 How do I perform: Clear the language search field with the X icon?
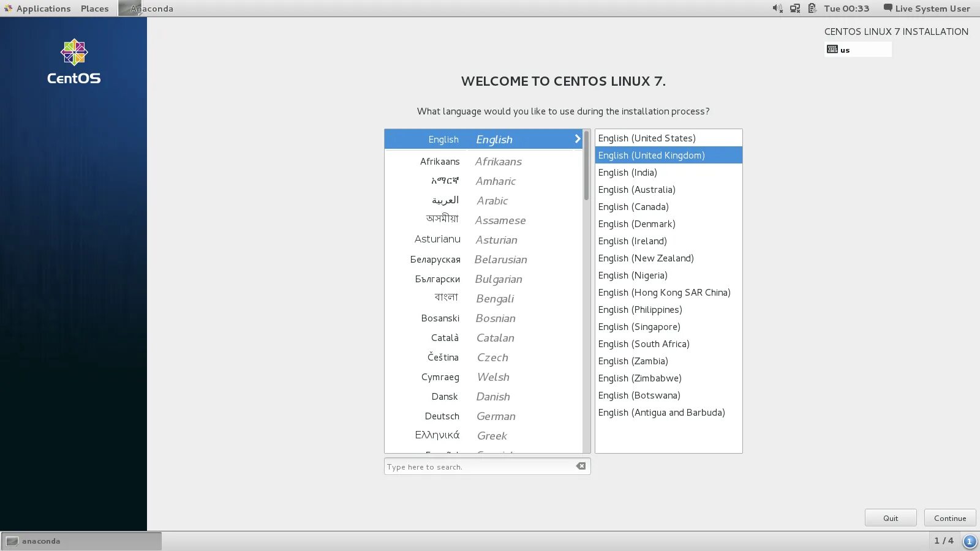coord(581,467)
